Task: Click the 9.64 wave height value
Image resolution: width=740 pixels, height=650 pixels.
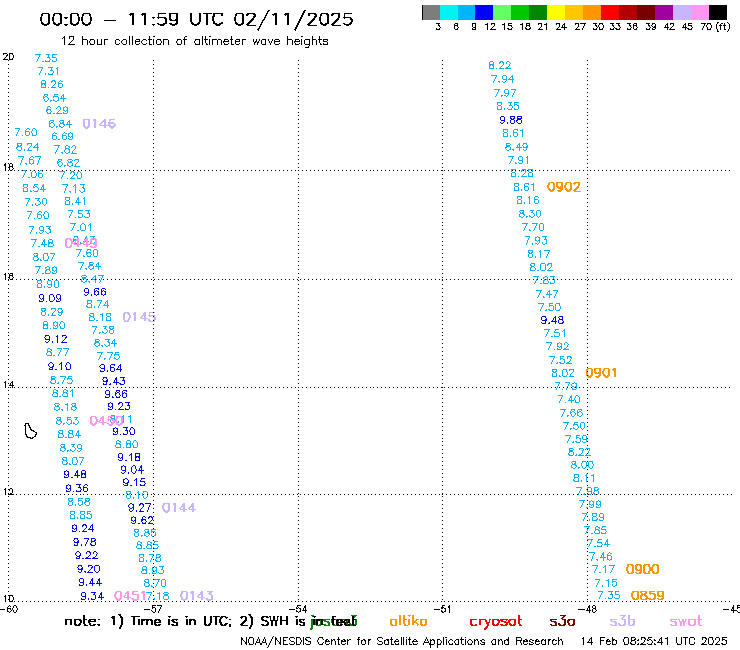Action: coord(110,368)
